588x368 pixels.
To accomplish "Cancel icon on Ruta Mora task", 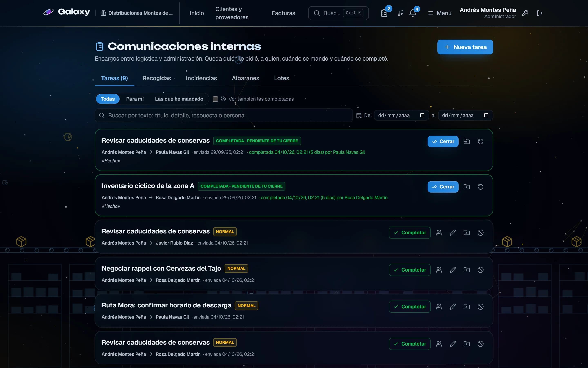I will 480,307.
